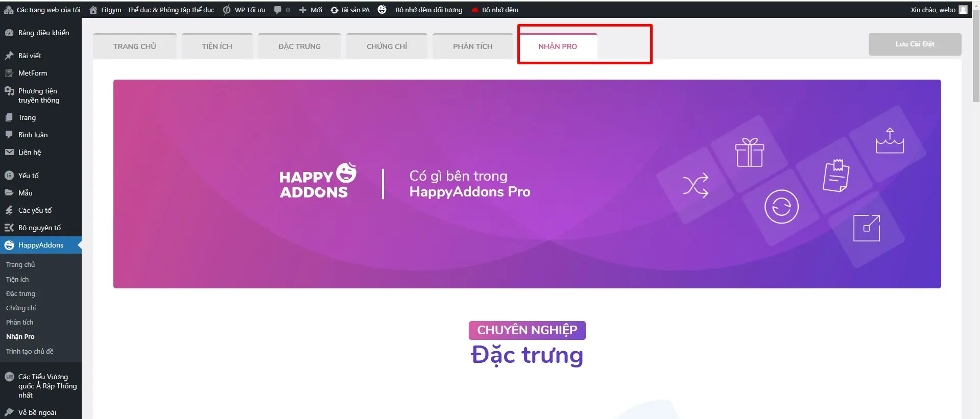The width and height of the screenshot is (980, 419).
Task: Click the Các yếu tố sidebar icon
Action: [9, 210]
